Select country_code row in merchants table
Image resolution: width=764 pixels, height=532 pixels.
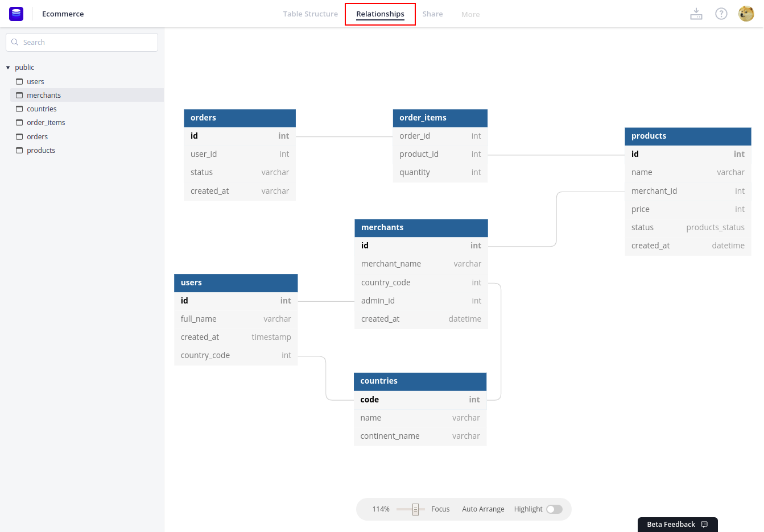pos(421,282)
